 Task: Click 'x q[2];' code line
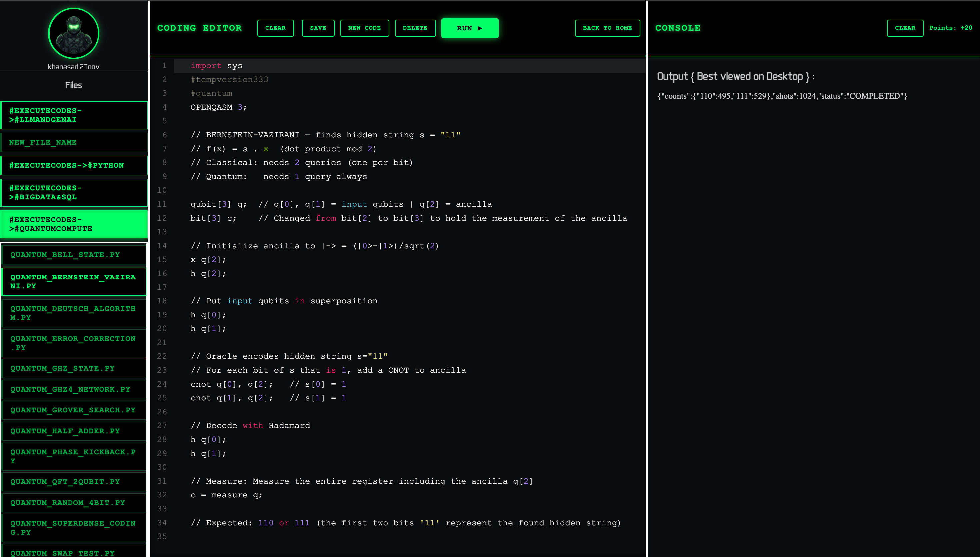coord(208,260)
